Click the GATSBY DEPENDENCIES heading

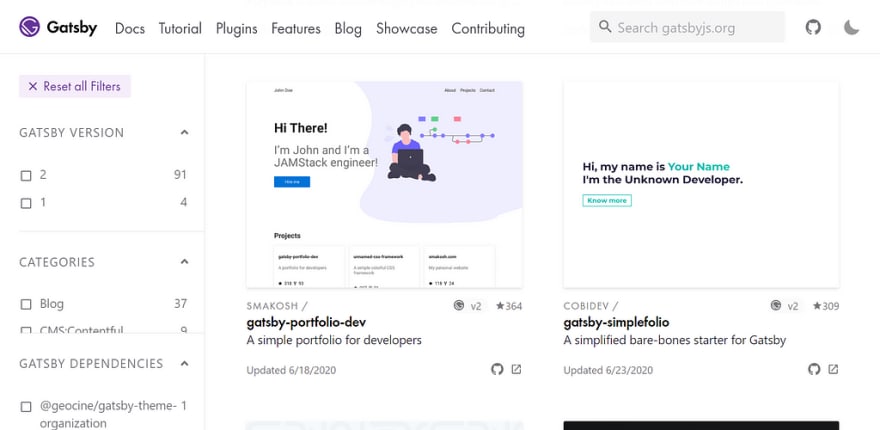click(x=91, y=364)
